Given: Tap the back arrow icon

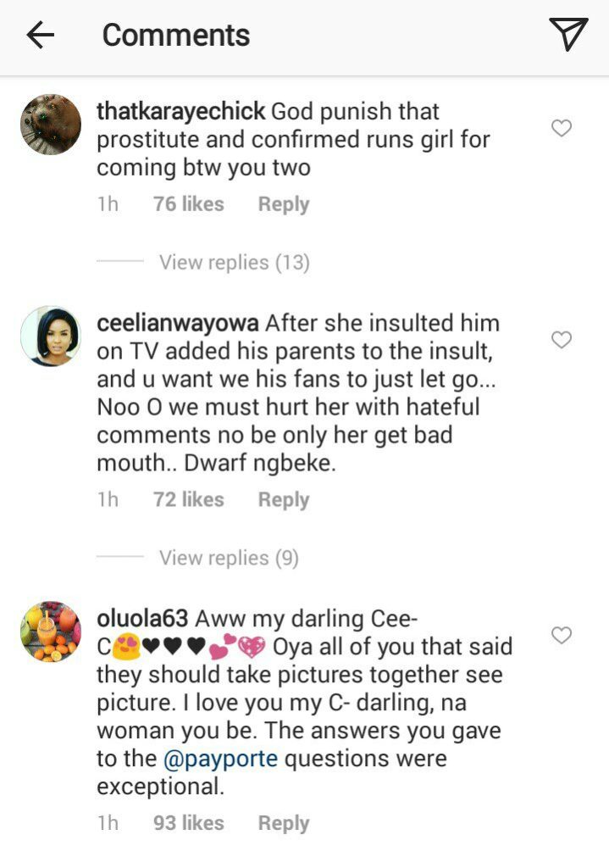Looking at the screenshot, I should pos(40,35).
